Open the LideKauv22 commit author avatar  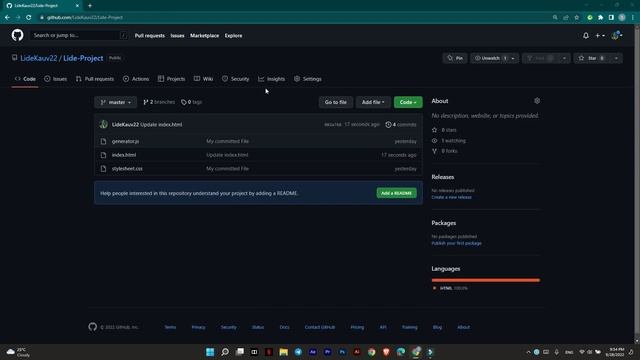[x=104, y=124]
